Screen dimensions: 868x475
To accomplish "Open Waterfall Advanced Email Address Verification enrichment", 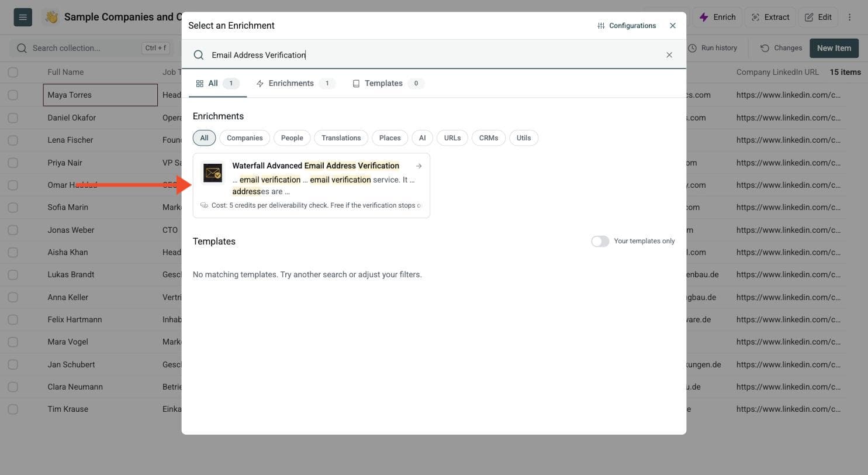I will point(312,185).
